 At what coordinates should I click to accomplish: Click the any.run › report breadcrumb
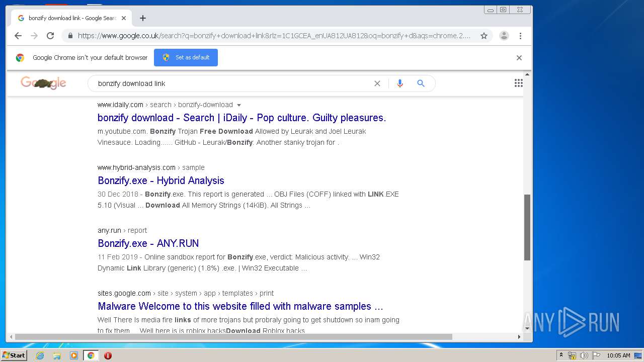tap(122, 230)
